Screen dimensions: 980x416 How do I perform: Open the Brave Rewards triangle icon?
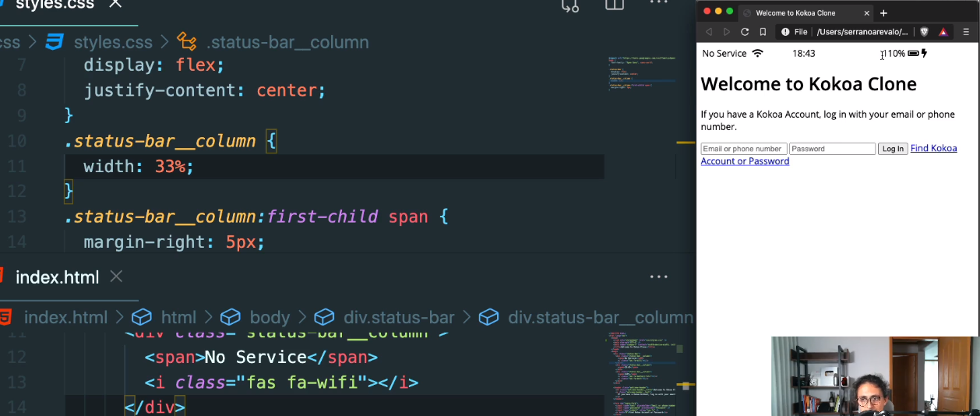click(943, 32)
